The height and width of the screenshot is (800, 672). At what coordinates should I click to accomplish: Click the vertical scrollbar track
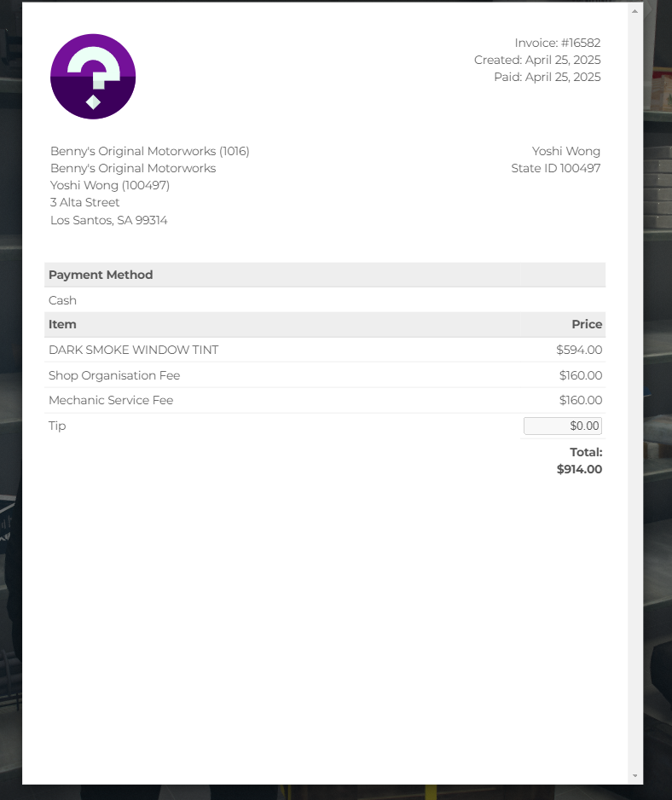[x=634, y=393]
